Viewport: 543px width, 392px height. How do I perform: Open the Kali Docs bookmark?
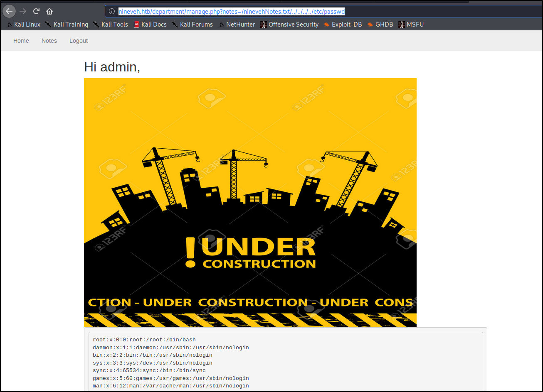pos(150,24)
